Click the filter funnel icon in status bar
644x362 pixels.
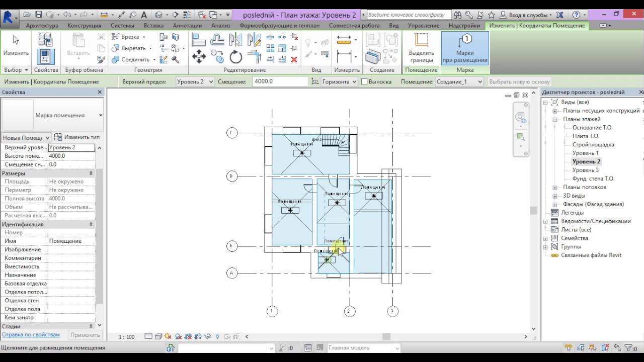[629, 348]
